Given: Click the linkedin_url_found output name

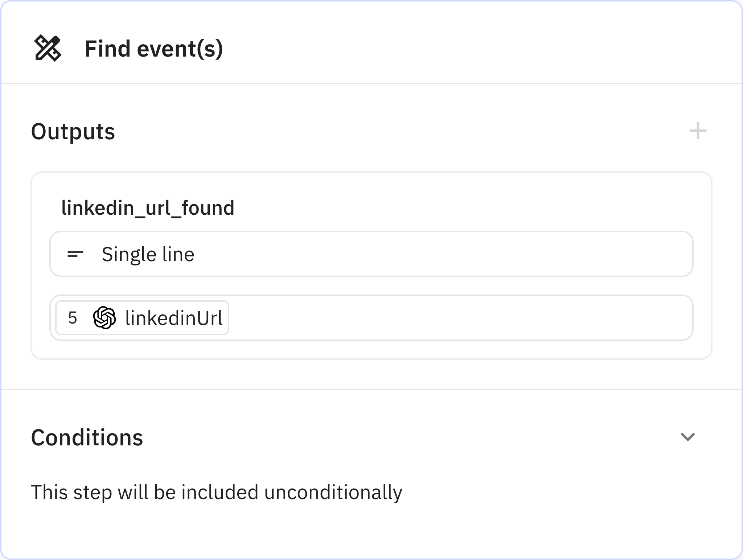Looking at the screenshot, I should point(148,208).
